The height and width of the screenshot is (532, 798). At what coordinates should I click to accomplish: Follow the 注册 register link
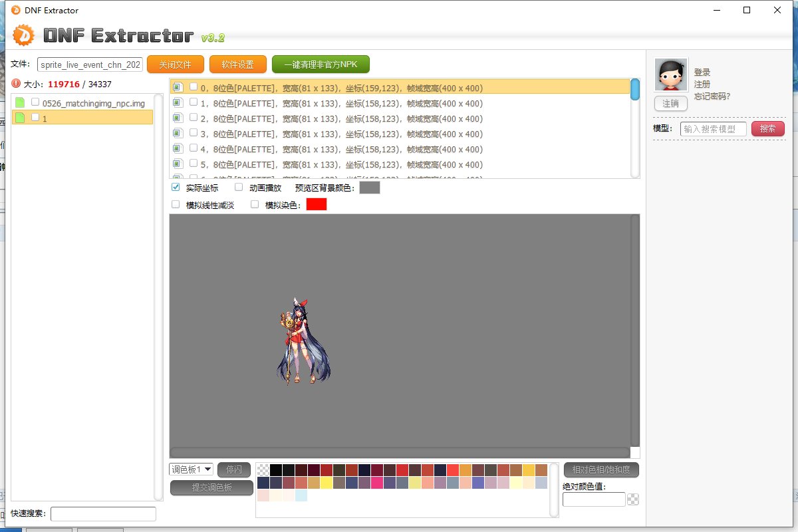tap(702, 84)
